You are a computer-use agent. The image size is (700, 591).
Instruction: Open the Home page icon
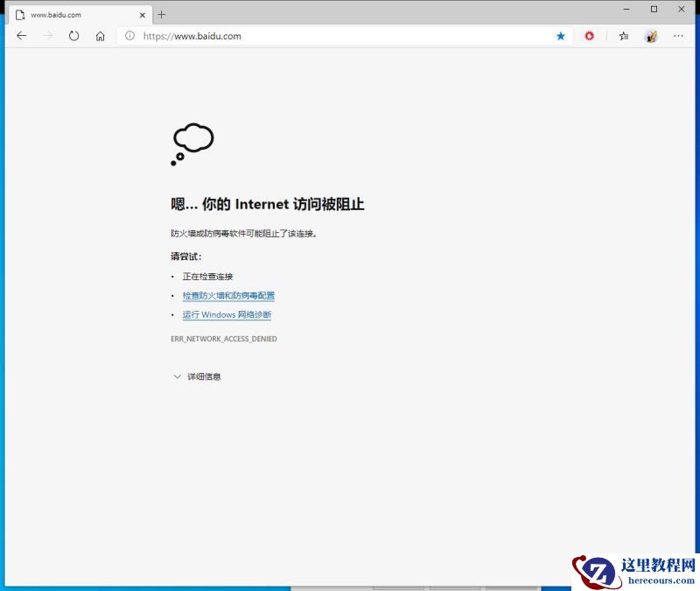coord(101,36)
